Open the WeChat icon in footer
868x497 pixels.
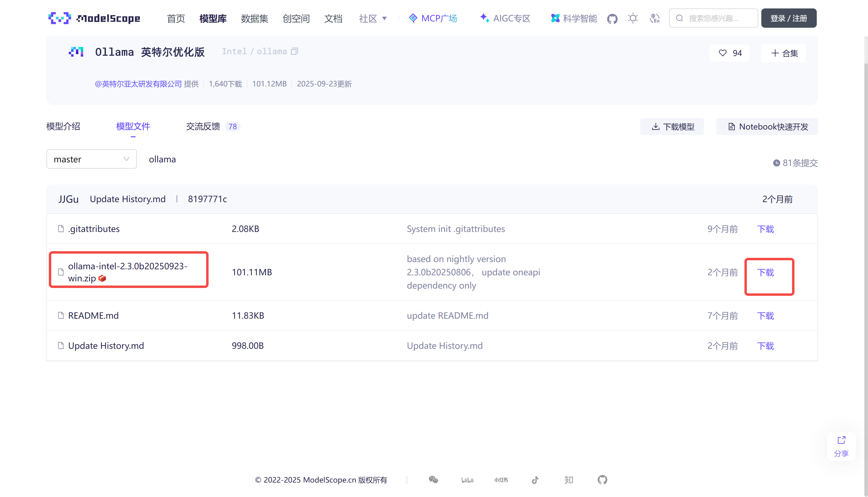point(433,480)
